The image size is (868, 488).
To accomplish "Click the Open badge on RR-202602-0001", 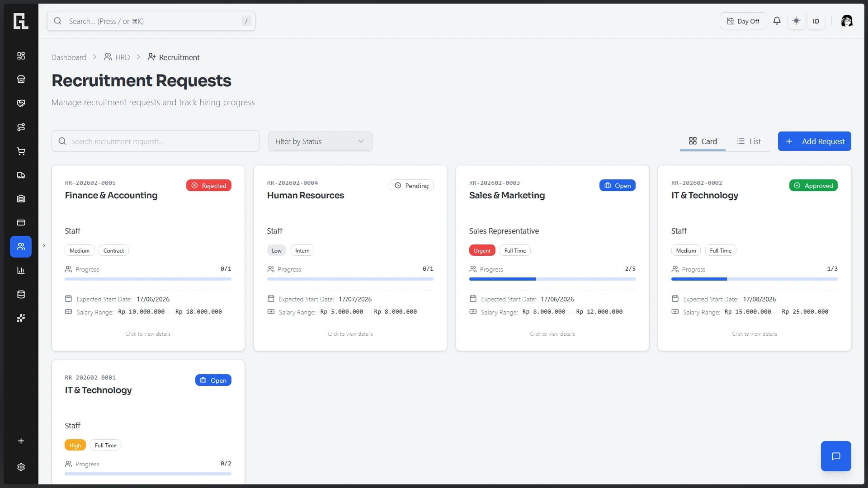I will [213, 380].
